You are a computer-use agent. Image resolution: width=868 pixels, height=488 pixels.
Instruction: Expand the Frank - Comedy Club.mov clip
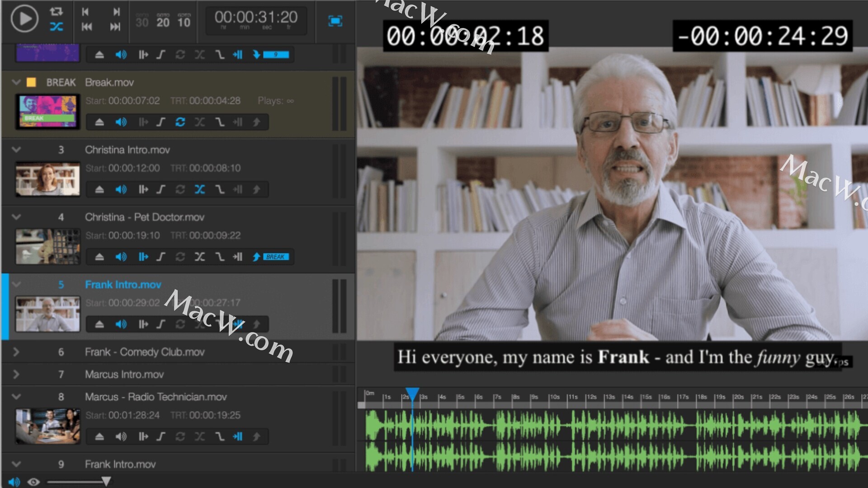[16, 352]
